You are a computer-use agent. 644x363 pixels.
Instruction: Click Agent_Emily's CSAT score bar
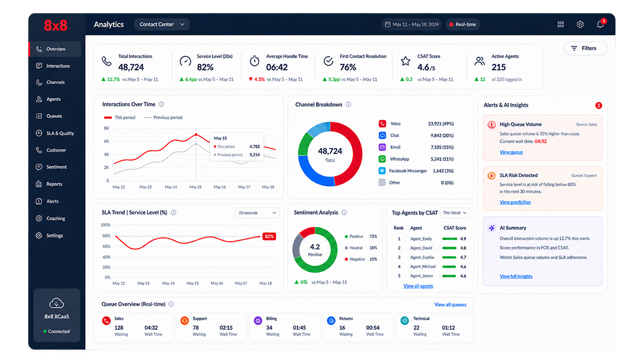449,239
